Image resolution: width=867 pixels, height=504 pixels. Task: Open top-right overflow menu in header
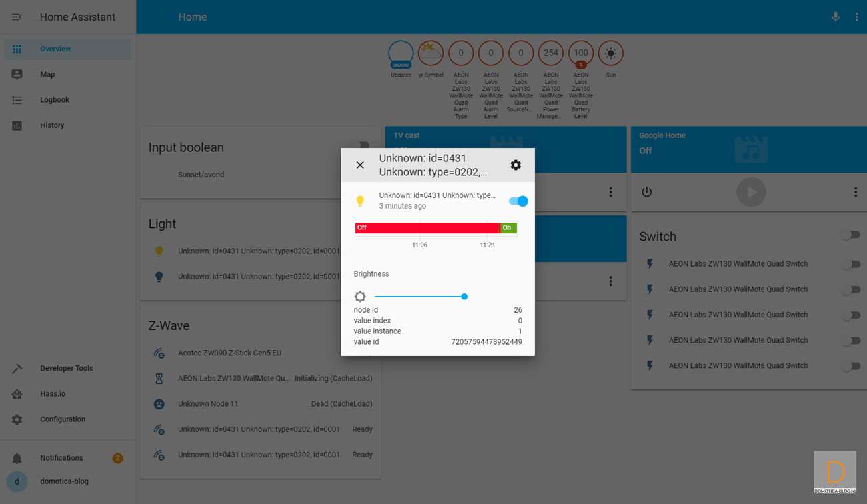856,17
